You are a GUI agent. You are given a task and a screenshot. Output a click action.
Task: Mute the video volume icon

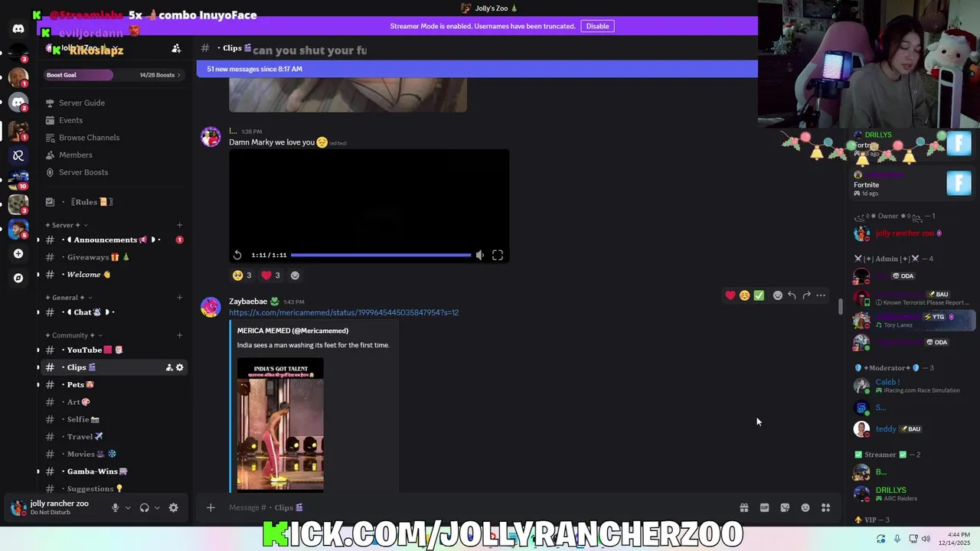480,255
